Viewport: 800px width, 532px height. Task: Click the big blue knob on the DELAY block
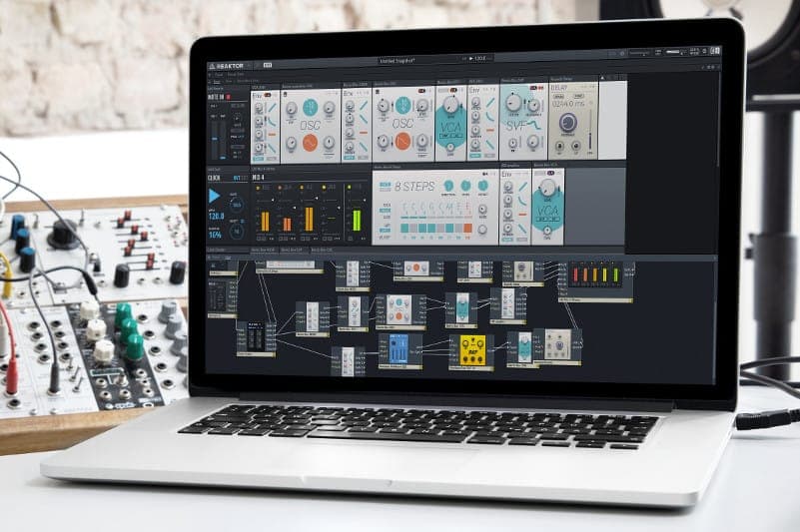(x=568, y=123)
